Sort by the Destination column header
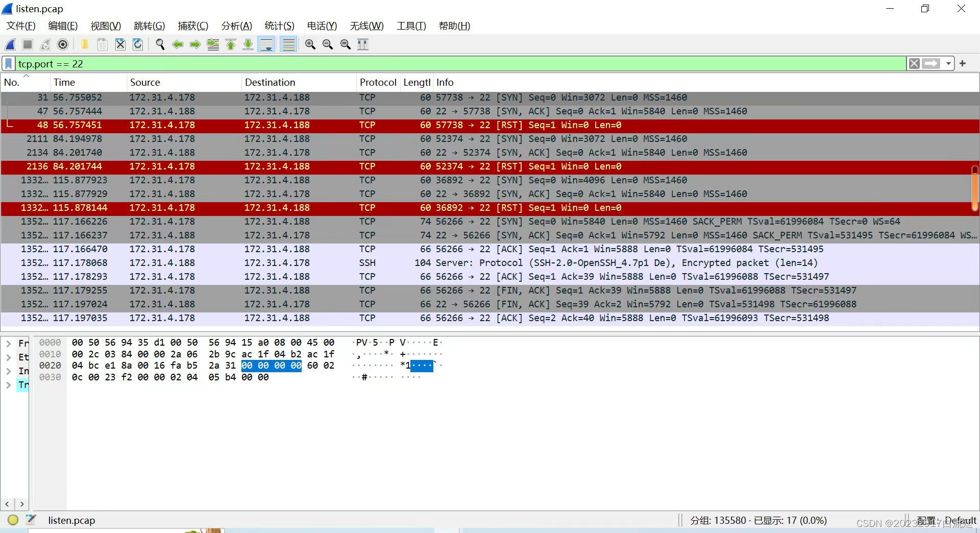The width and height of the screenshot is (980, 533). pos(299,82)
